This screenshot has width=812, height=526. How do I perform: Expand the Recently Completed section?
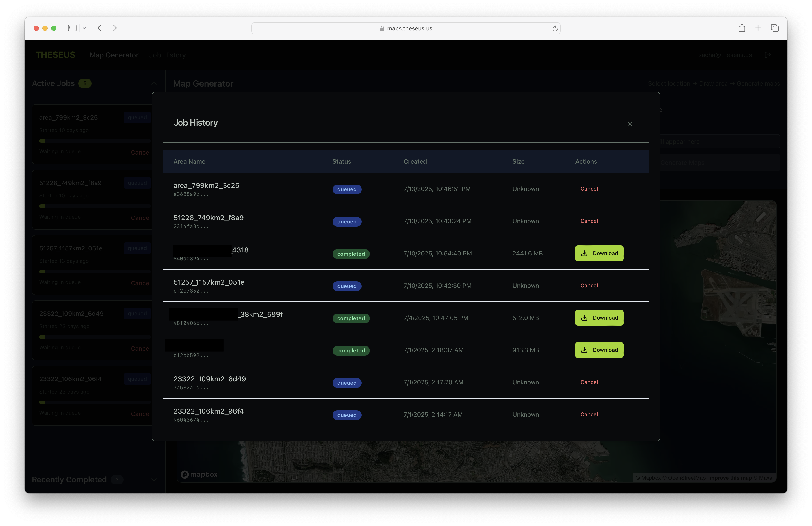(x=154, y=480)
